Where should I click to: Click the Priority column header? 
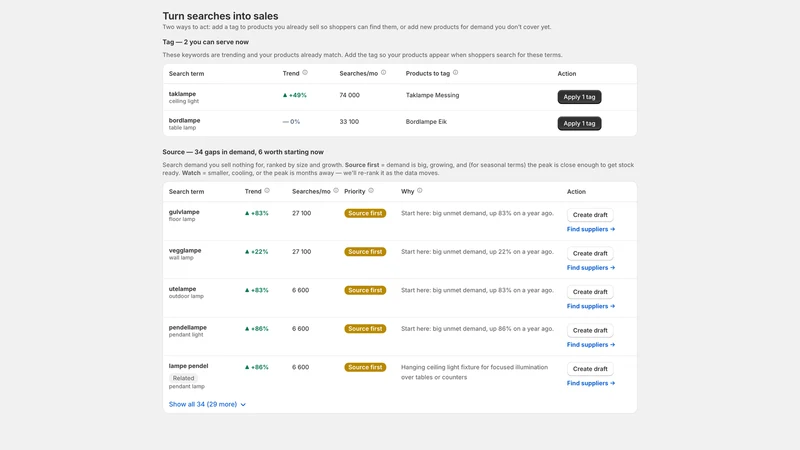tap(355, 191)
